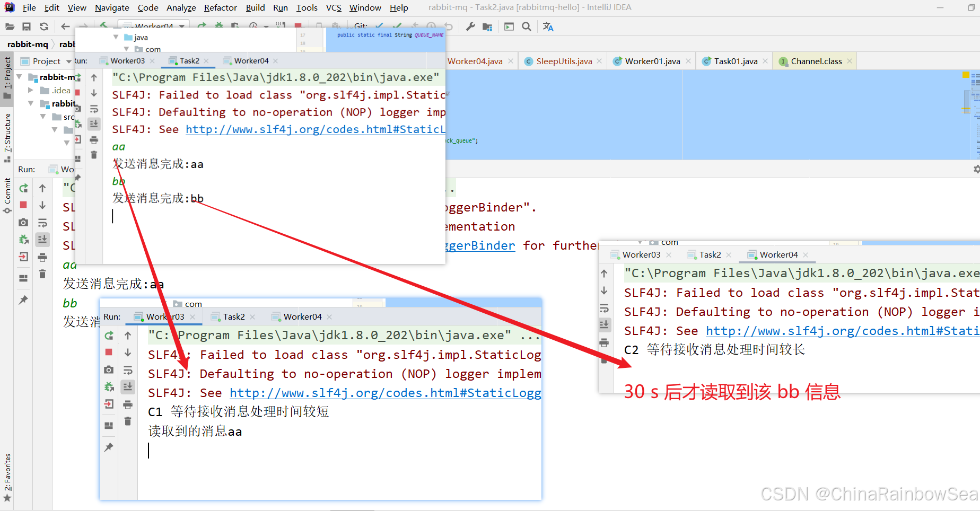The height and width of the screenshot is (511, 980).
Task: Click print icon in Worker03 console window
Action: (128, 405)
